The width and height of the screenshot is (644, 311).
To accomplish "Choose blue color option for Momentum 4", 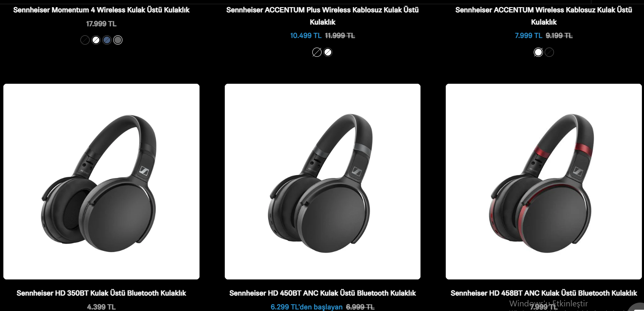I will (107, 40).
